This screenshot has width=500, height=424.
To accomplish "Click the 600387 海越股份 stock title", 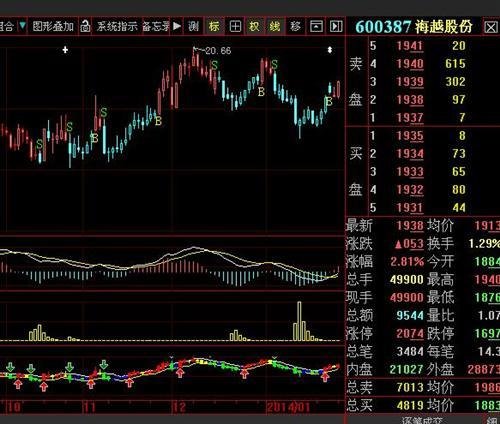I will pyautogui.click(x=414, y=27).
